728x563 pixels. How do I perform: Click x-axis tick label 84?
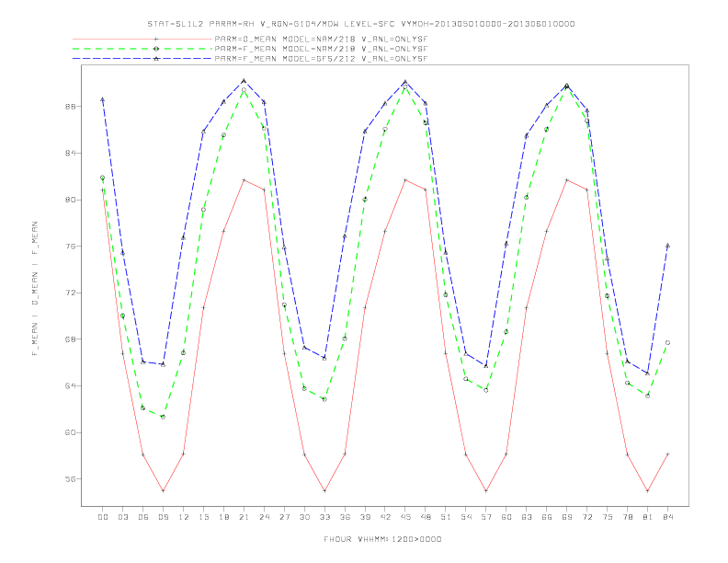coord(667,517)
